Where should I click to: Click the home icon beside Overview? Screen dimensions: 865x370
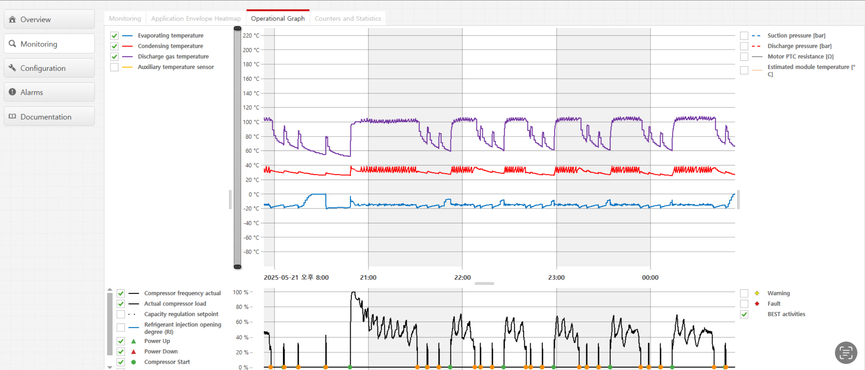tap(12, 19)
